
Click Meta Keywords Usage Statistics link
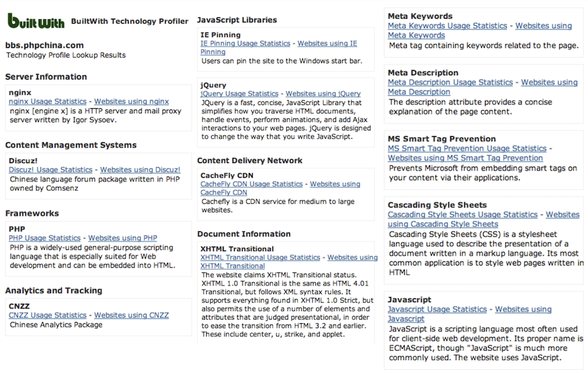447,26
